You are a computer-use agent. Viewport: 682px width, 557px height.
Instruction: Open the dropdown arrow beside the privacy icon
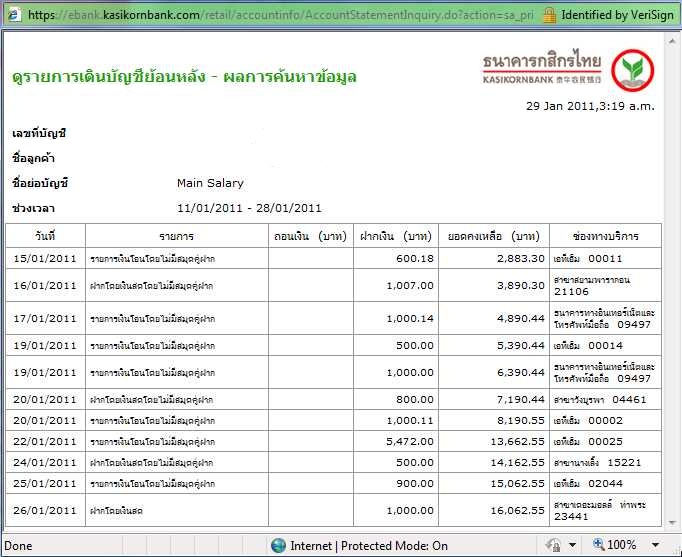pyautogui.click(x=571, y=546)
